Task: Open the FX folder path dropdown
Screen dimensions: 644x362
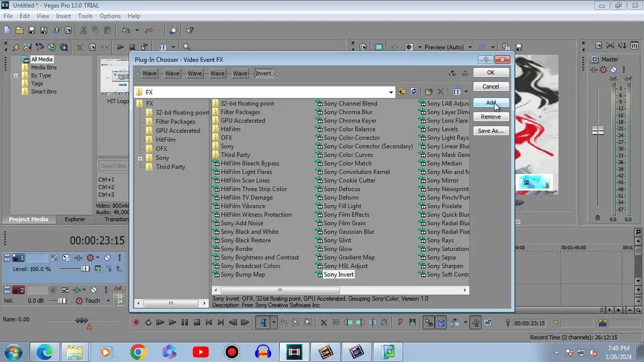Action: tap(391, 92)
